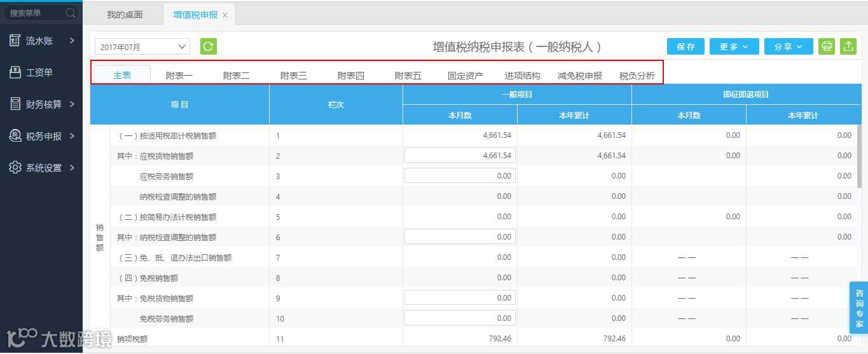This screenshot has height=354, width=868.
Task: Click the print icon button
Action: (827, 46)
